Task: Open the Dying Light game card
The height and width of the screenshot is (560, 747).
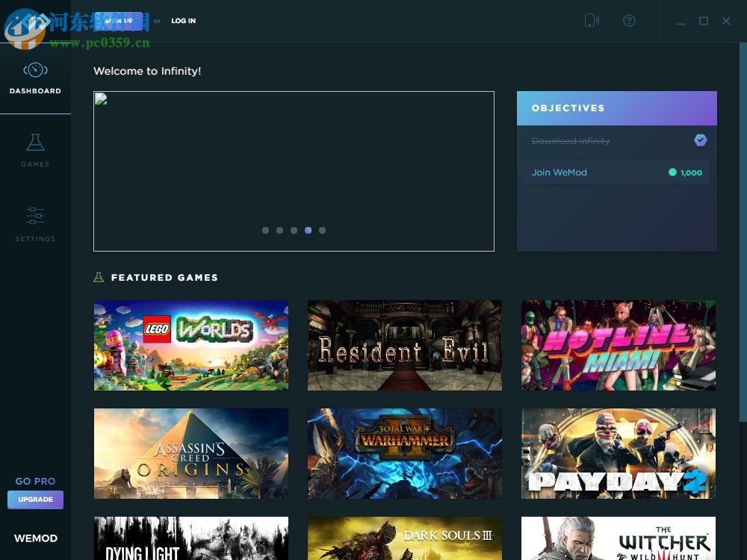Action: (191, 538)
